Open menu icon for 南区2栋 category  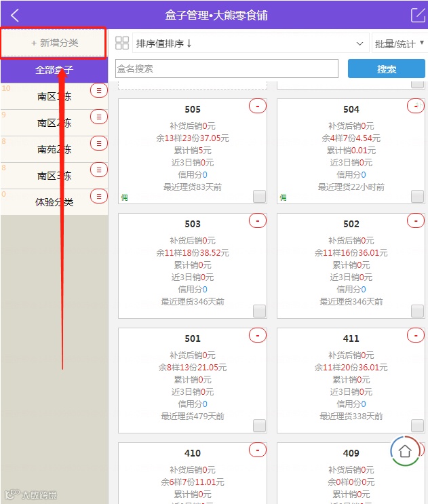pos(98,117)
